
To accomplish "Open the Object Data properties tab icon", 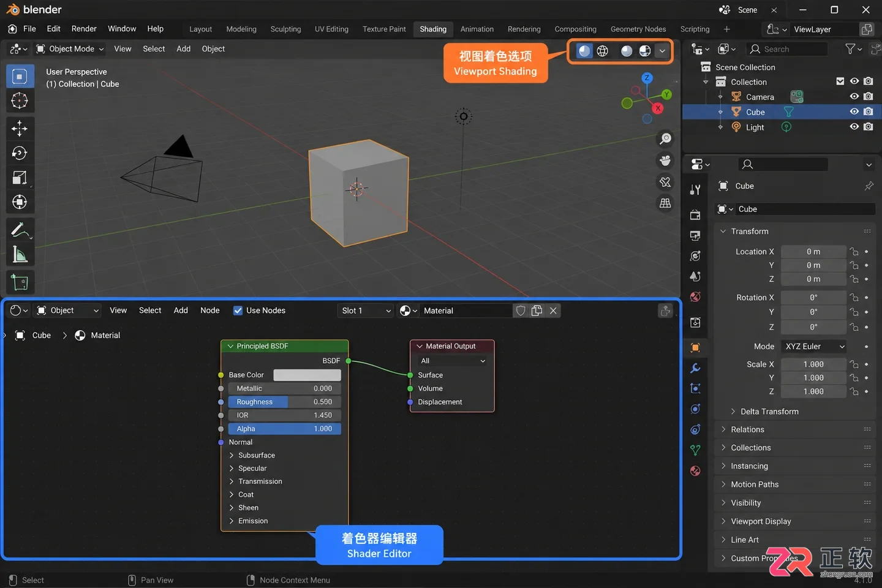I will click(x=695, y=450).
